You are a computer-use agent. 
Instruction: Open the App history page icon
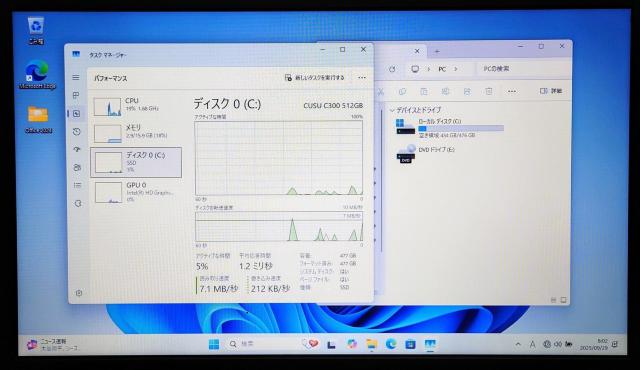(x=77, y=132)
